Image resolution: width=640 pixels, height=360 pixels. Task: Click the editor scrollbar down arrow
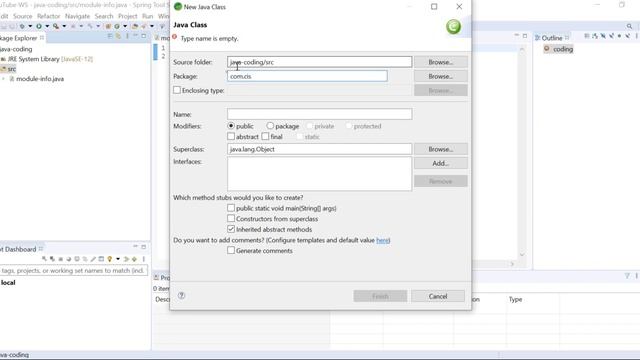click(x=522, y=255)
